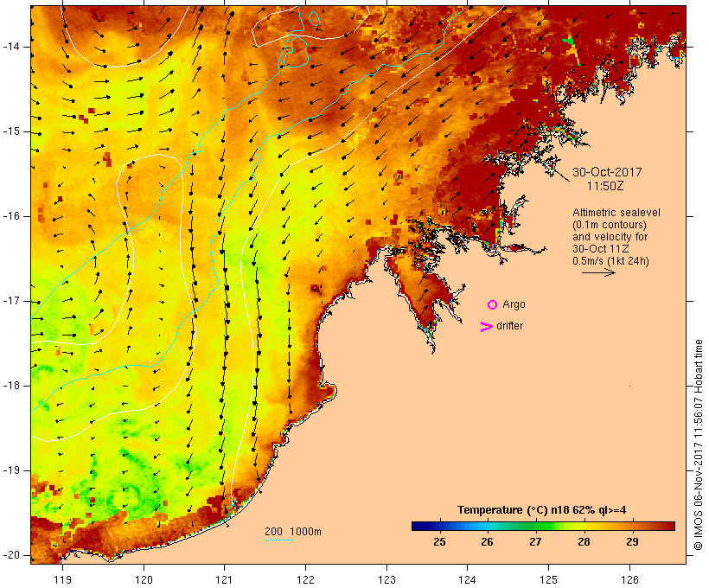
Task: Click the latitude axis label '-15'
Action: click(10, 131)
